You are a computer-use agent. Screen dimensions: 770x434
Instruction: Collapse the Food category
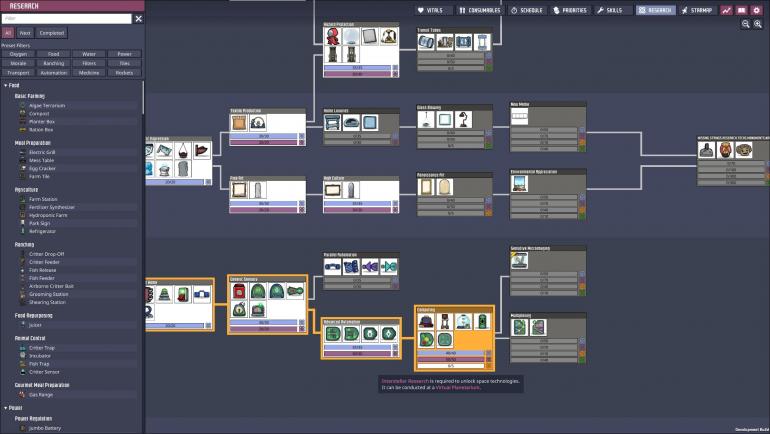pos(5,85)
